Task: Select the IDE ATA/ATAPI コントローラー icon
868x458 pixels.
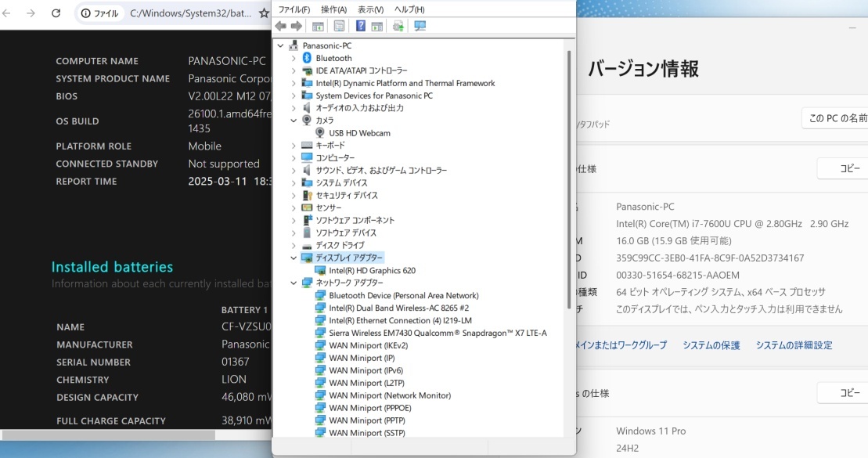Action: (x=307, y=70)
